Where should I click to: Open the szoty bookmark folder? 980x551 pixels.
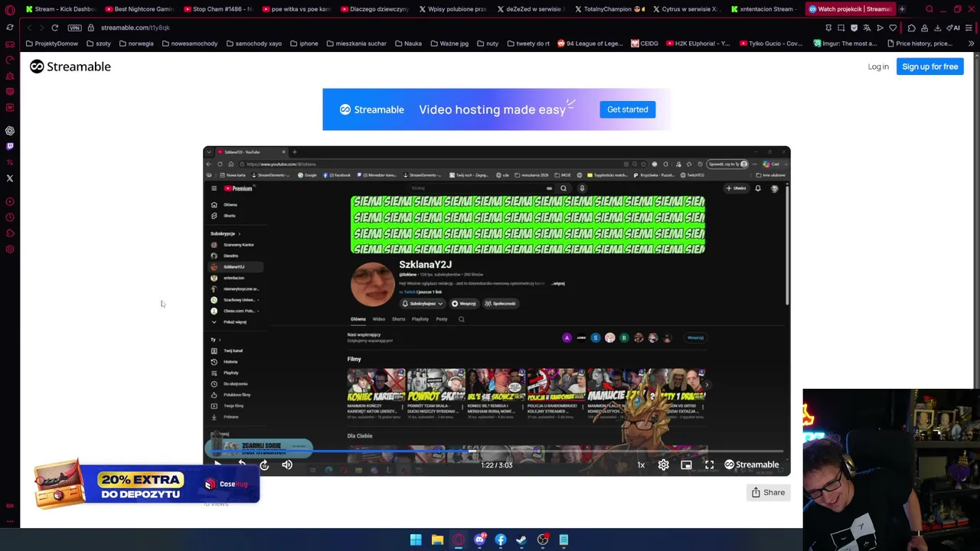[x=99, y=44]
